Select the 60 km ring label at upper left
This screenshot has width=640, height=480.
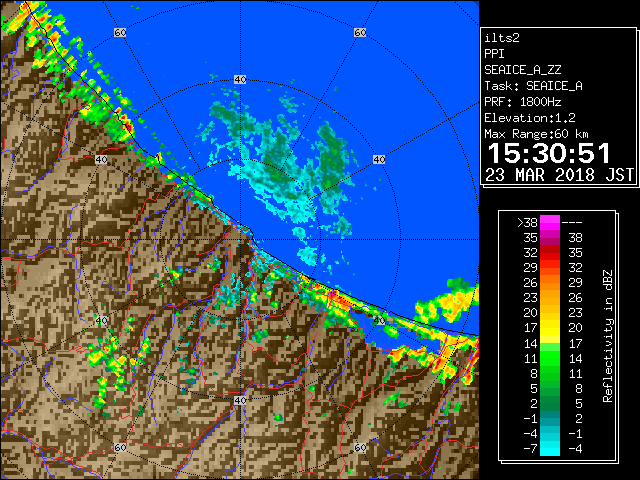[x=120, y=32]
